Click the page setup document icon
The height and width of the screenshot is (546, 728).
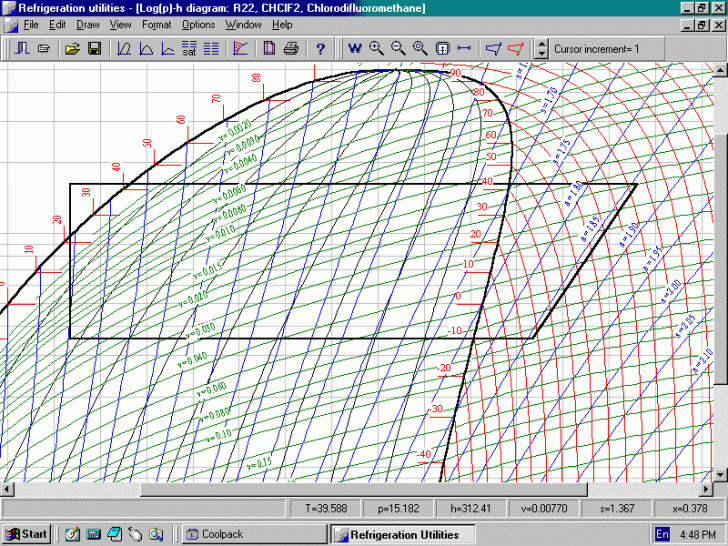click(269, 48)
